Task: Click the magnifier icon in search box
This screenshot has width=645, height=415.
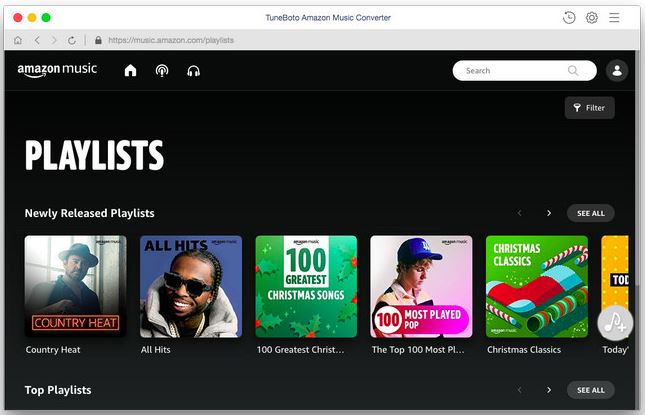Action: (x=573, y=71)
